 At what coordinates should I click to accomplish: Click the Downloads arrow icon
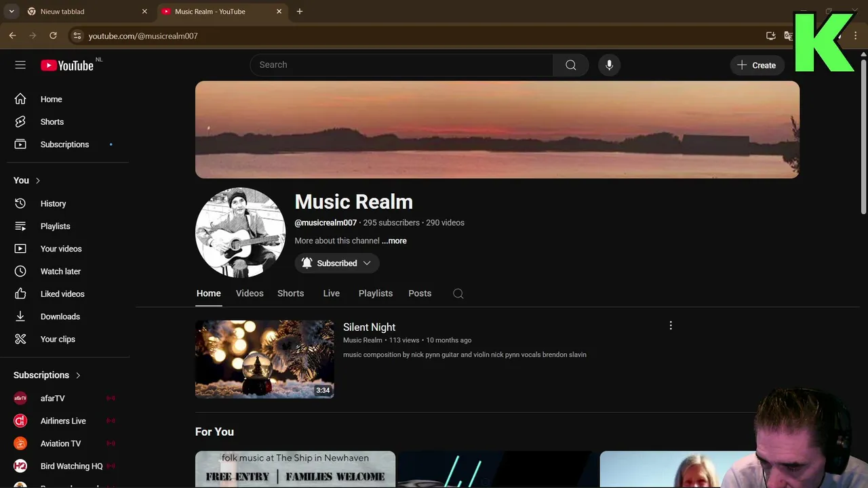[20, 317]
